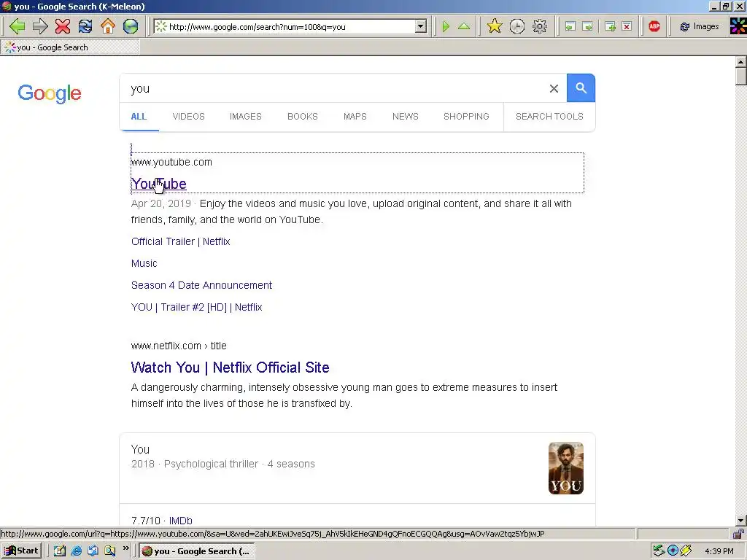Click the gray Forward arrow button
Screen dimensions: 747x560
pyautogui.click(x=40, y=26)
